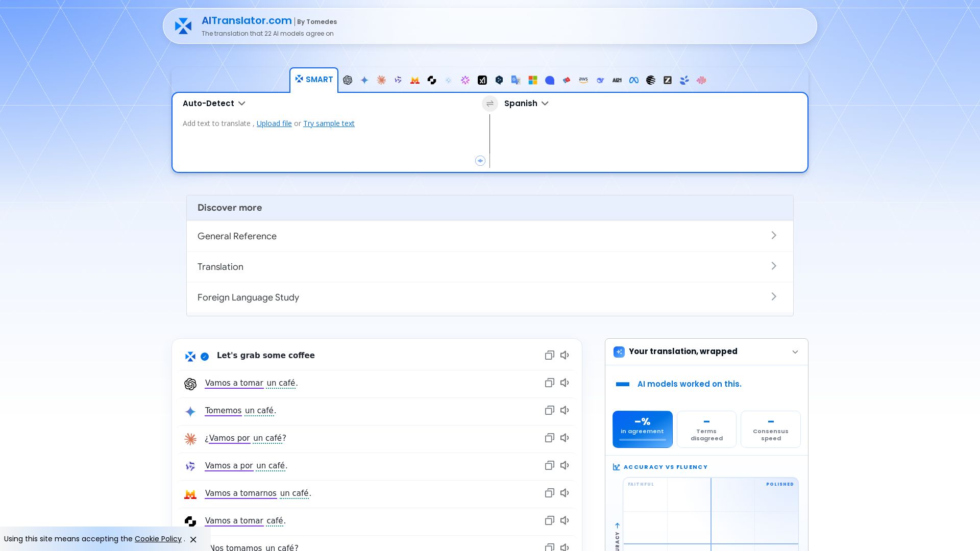The image size is (980, 551).
Task: Select the orange Claude burst tab in the tab bar
Action: [x=381, y=80]
